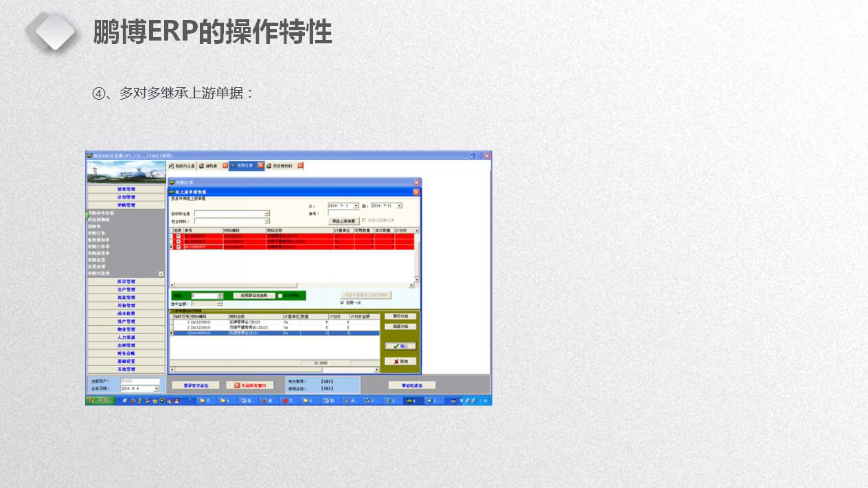Viewport: 868px width, 488px height.
Task: Click the 物料名称 column header in the upper table
Action: pyautogui.click(x=299, y=230)
